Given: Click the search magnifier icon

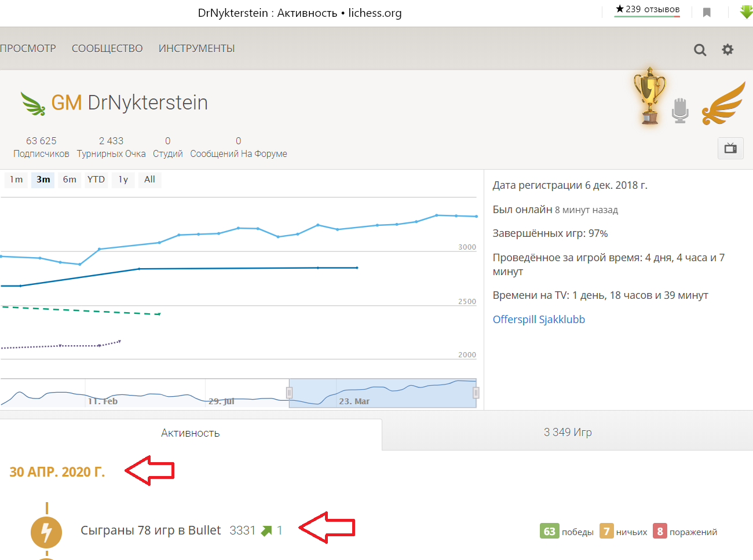Looking at the screenshot, I should point(700,50).
